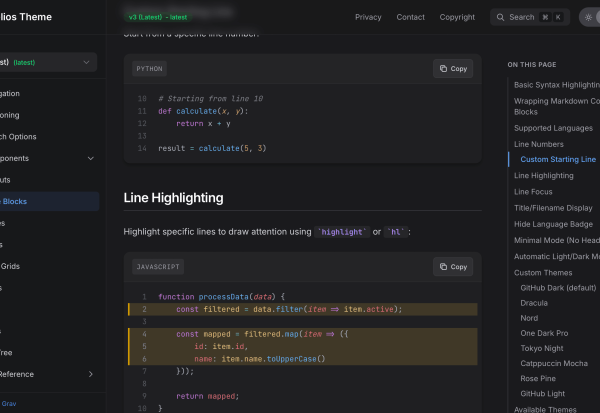The width and height of the screenshot is (600, 413).
Task: Open the Options sidebar item
Action: pyautogui.click(x=18, y=137)
